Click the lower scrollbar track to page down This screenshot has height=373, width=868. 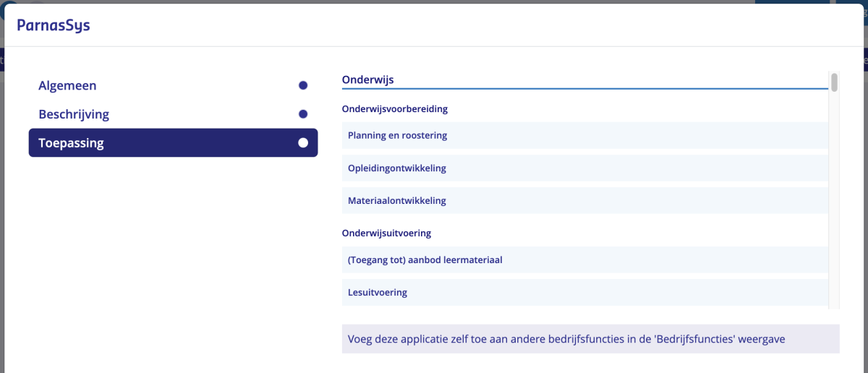pos(834,253)
